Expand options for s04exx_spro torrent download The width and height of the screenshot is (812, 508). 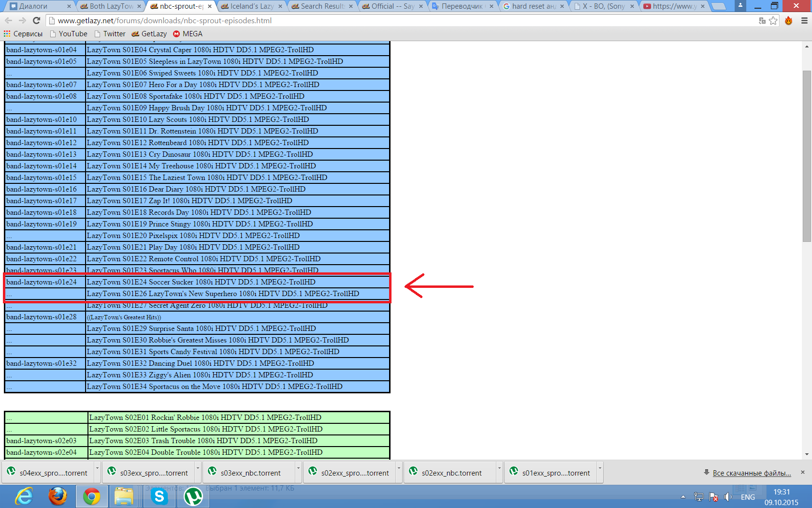[x=97, y=468]
